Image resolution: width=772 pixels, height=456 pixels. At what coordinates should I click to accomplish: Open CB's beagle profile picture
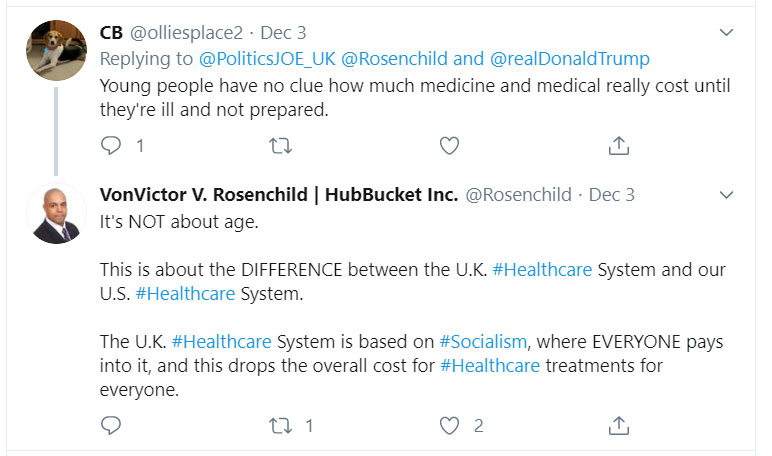pos(56,50)
